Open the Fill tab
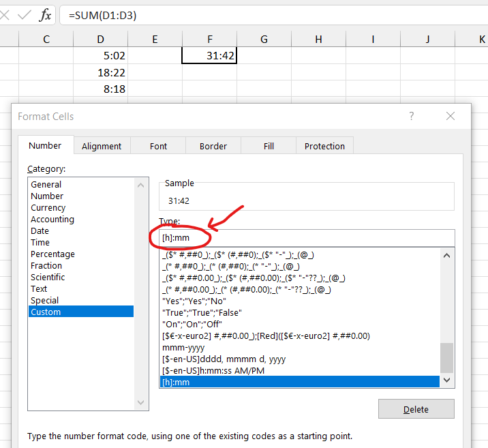488x448 pixels. coord(269,146)
